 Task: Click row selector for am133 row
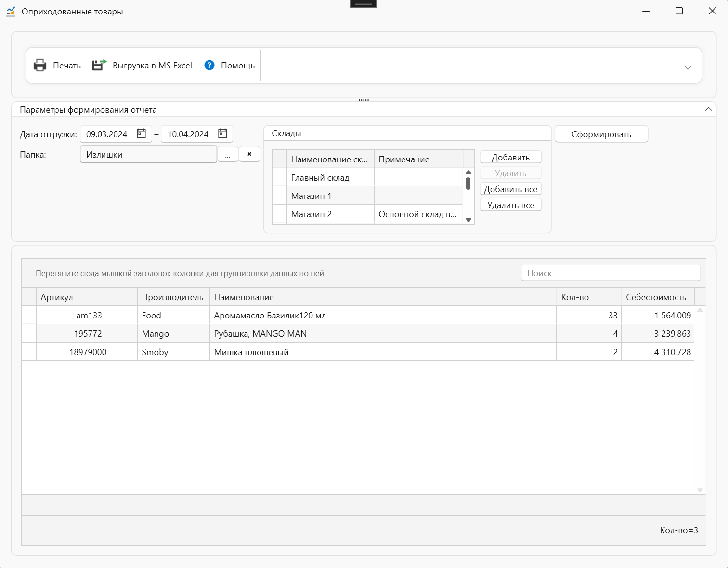[29, 315]
